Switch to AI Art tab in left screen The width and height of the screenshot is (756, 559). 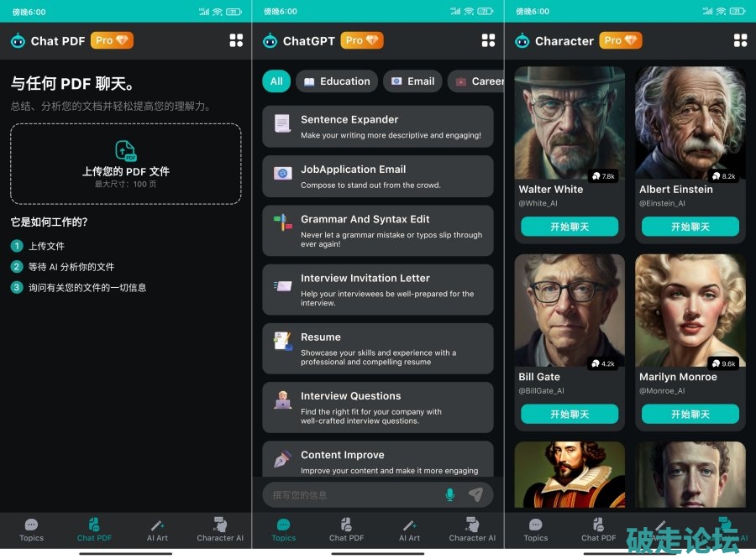[x=157, y=530]
